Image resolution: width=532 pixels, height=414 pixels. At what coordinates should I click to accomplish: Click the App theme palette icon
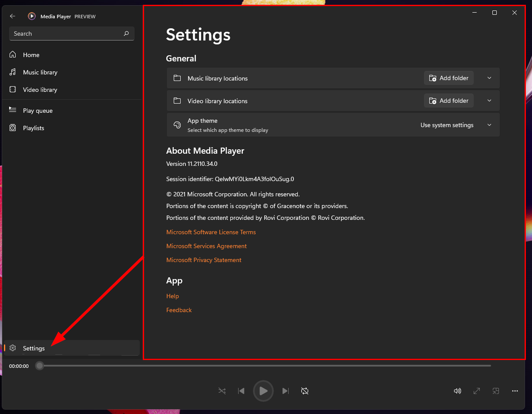[x=177, y=125]
